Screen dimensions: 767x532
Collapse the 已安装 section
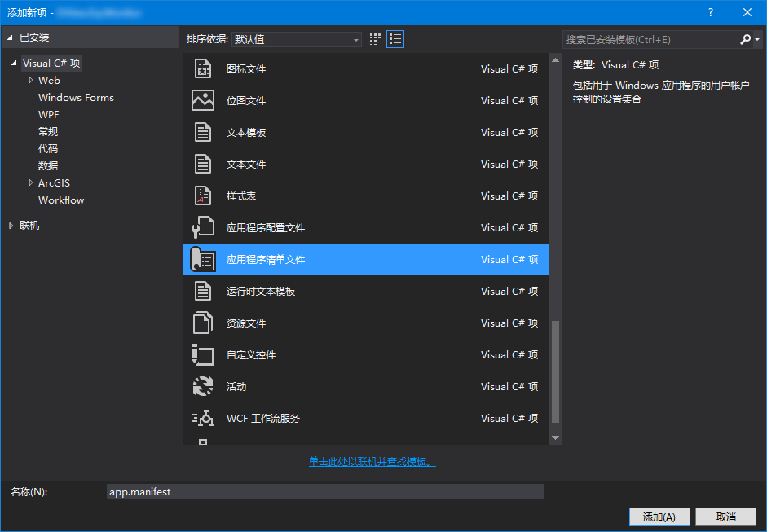10,37
